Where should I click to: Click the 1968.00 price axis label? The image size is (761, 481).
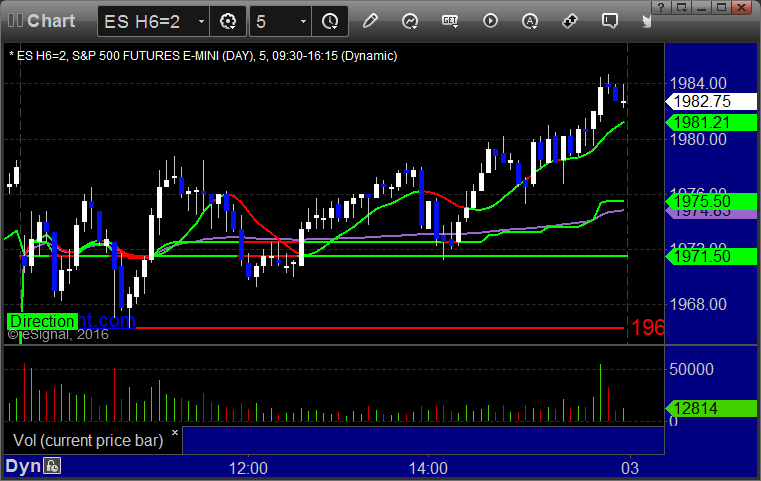[698, 304]
